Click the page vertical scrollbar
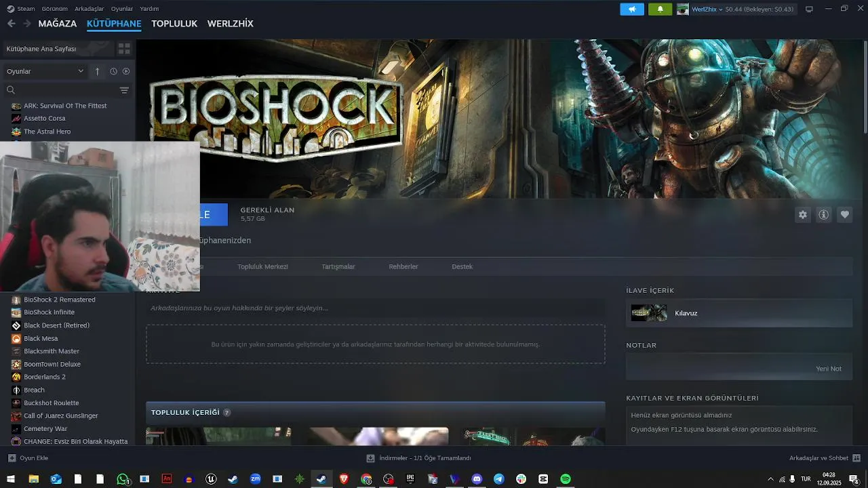Image resolution: width=868 pixels, height=488 pixels. click(x=865, y=88)
